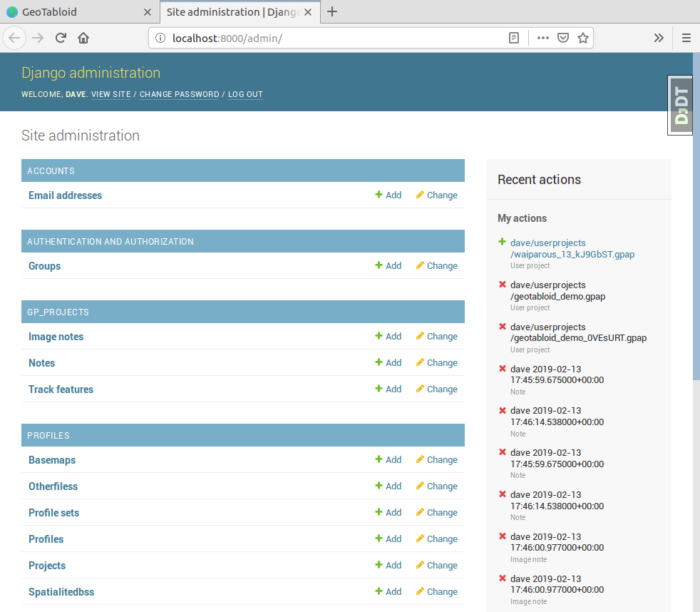Open the Django Debug Toolbar handle
This screenshot has width=700, height=612.
tap(680, 105)
